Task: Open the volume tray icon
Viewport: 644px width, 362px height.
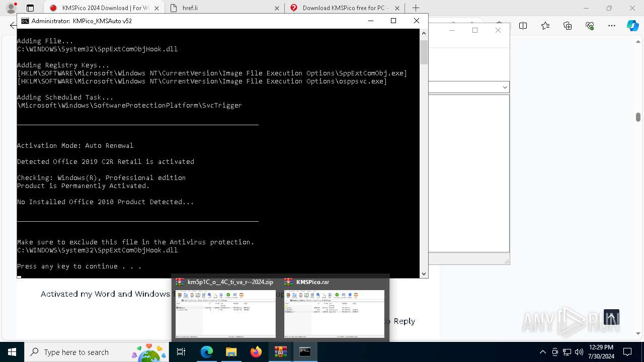Action: tap(579, 352)
